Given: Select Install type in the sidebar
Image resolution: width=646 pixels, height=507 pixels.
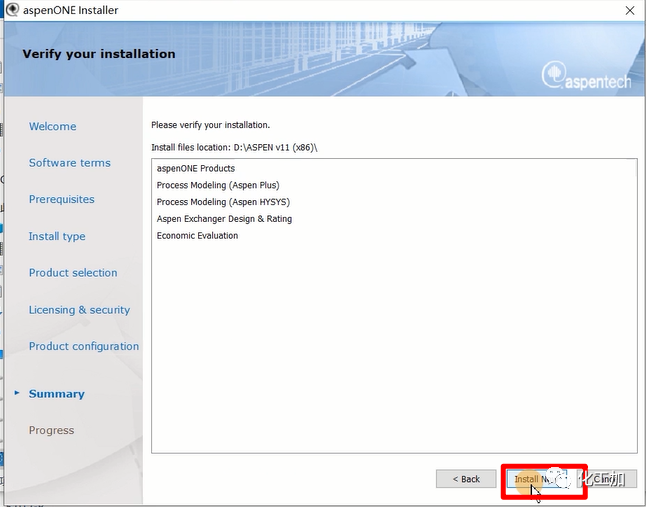Looking at the screenshot, I should click(57, 237).
